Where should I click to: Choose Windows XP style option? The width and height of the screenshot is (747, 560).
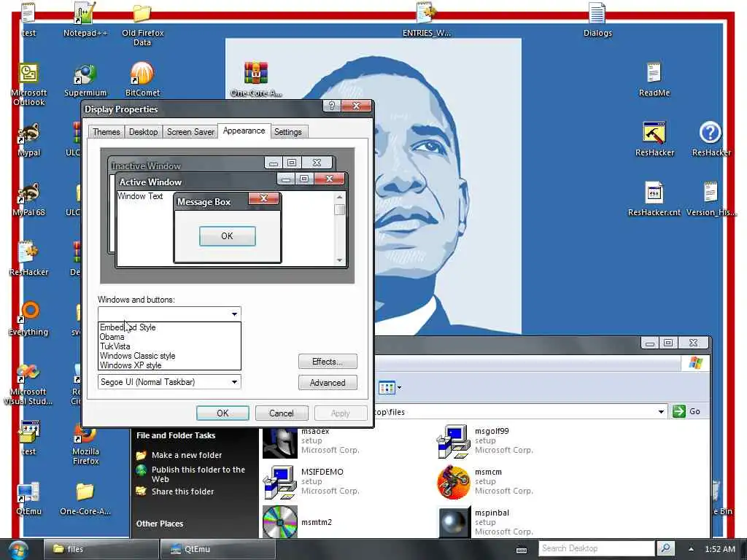click(x=169, y=365)
